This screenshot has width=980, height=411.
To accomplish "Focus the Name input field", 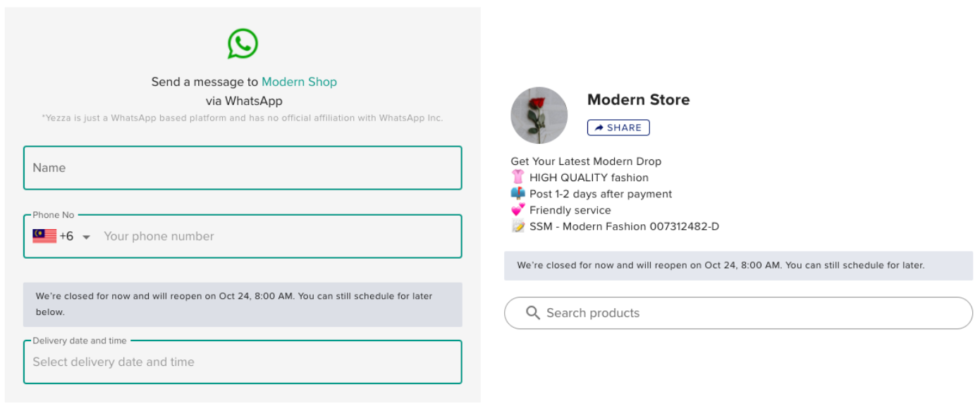I will (x=243, y=168).
